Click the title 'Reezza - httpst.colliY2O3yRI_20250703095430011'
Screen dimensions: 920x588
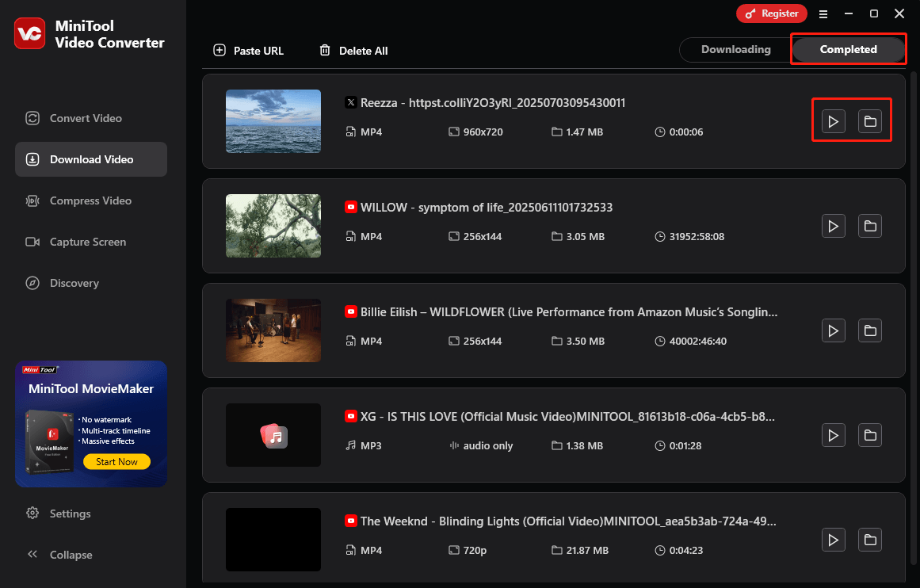point(493,103)
